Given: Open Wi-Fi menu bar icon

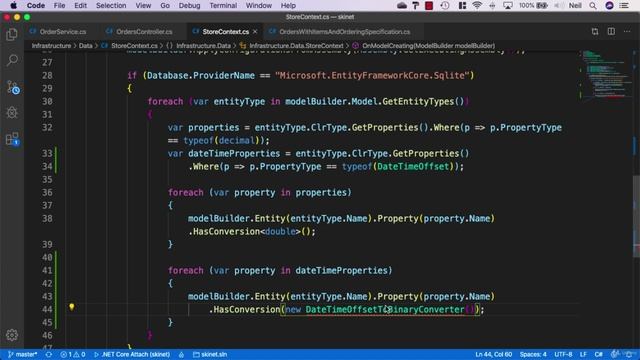Looking at the screenshot, I should pos(477,5).
